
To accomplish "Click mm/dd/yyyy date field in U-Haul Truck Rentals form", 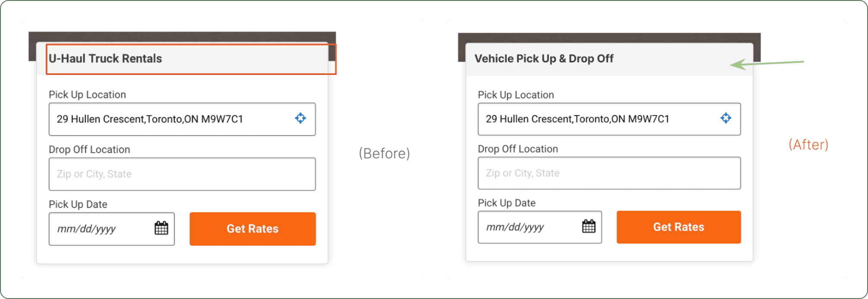I will click(x=112, y=229).
